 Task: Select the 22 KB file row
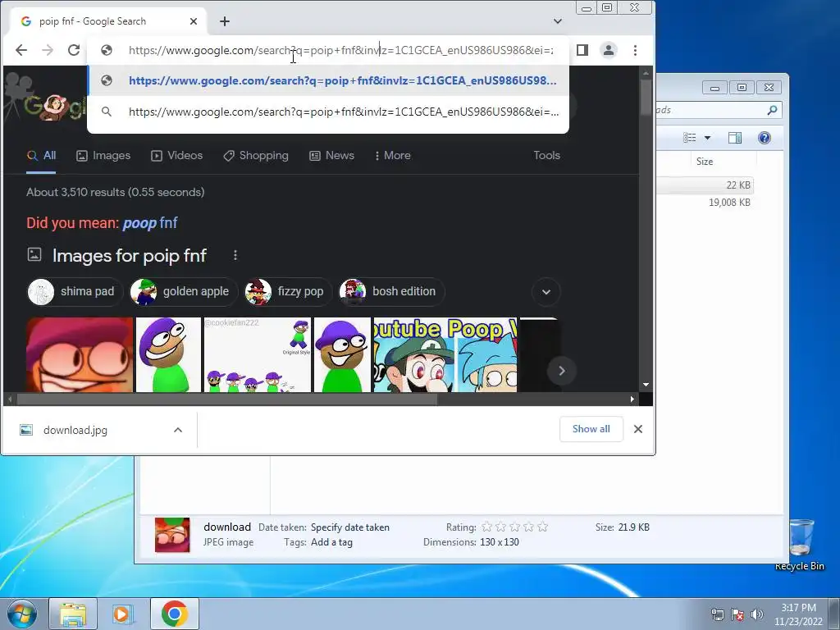[x=705, y=185]
